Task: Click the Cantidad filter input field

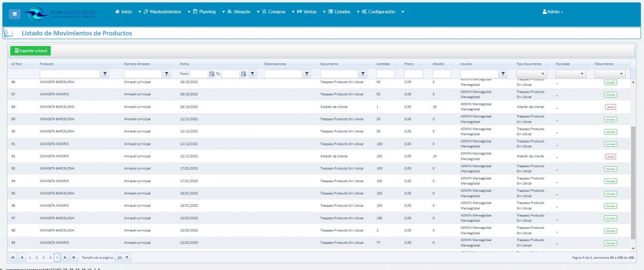Action: click(385, 74)
